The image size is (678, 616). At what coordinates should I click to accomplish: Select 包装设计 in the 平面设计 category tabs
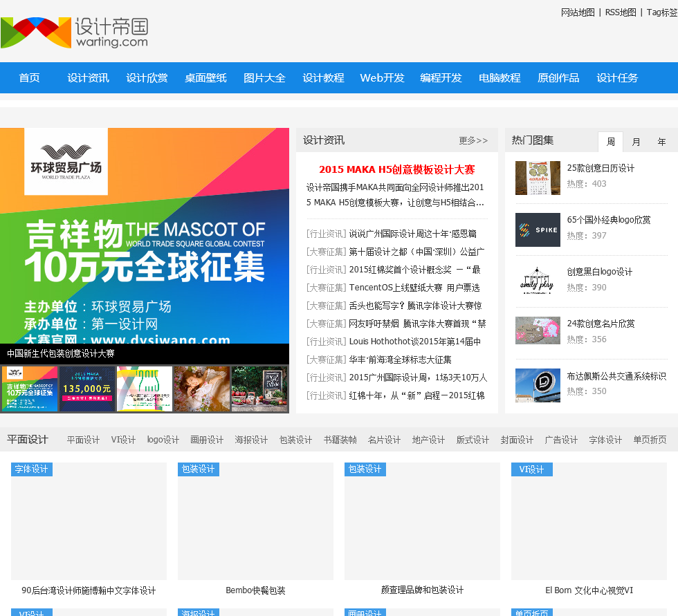tap(296, 440)
